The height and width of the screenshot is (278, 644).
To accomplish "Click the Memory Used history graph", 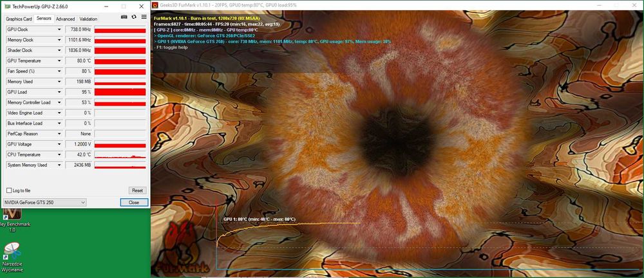I will point(120,82).
